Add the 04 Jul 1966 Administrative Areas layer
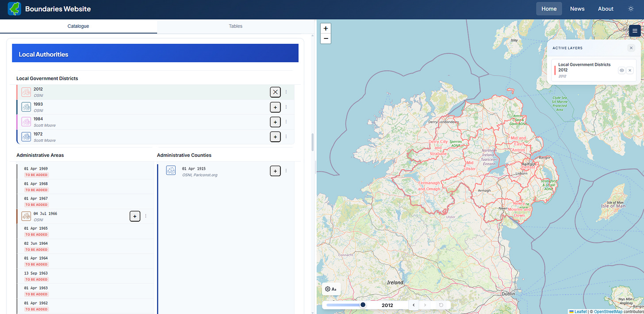The width and height of the screenshot is (644, 314). tap(135, 216)
